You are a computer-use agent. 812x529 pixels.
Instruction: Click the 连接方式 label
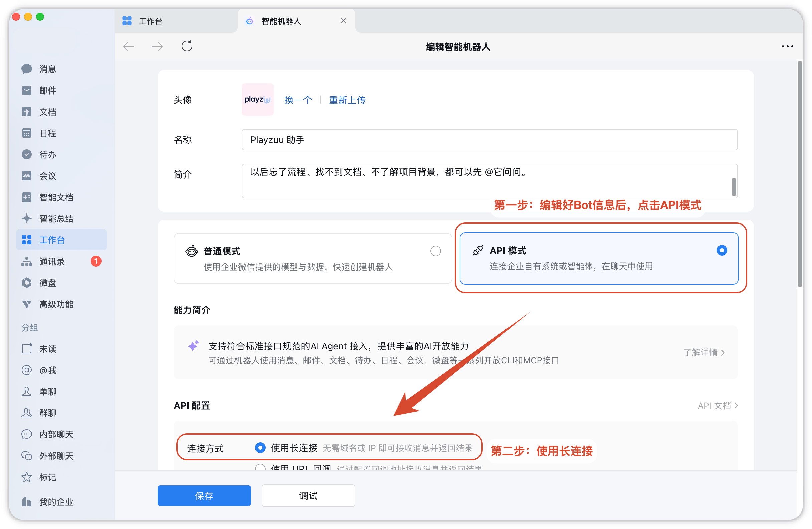click(x=205, y=448)
